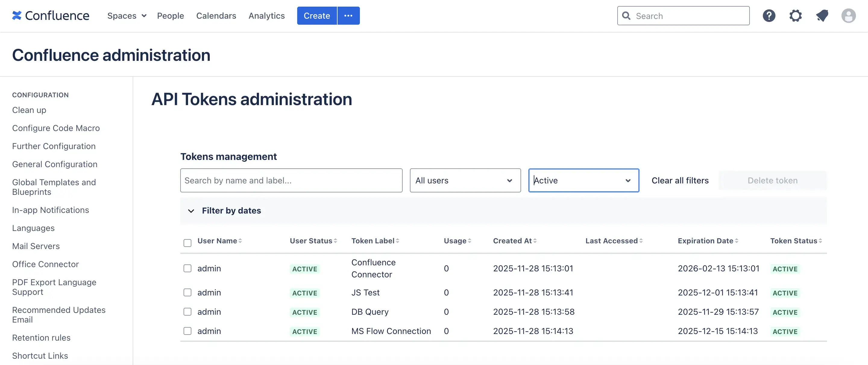
Task: Click the ellipsis button next to Create
Action: (x=348, y=15)
